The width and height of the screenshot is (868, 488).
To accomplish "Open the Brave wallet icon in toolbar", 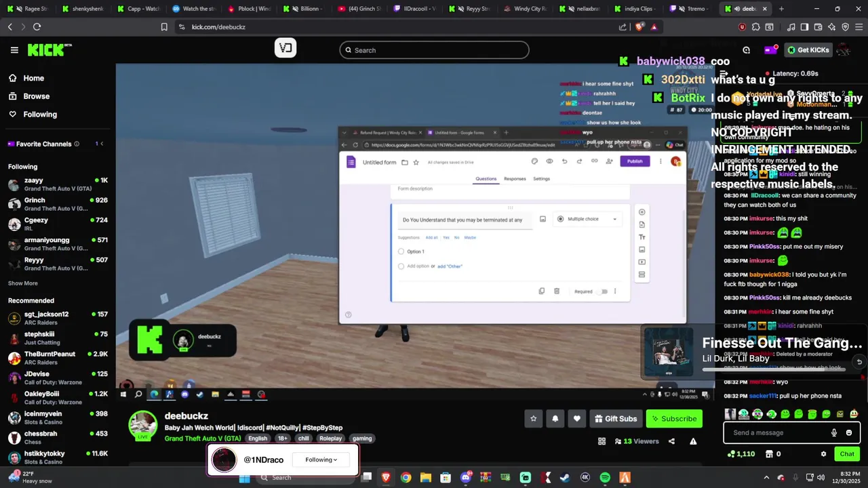I will (x=818, y=27).
